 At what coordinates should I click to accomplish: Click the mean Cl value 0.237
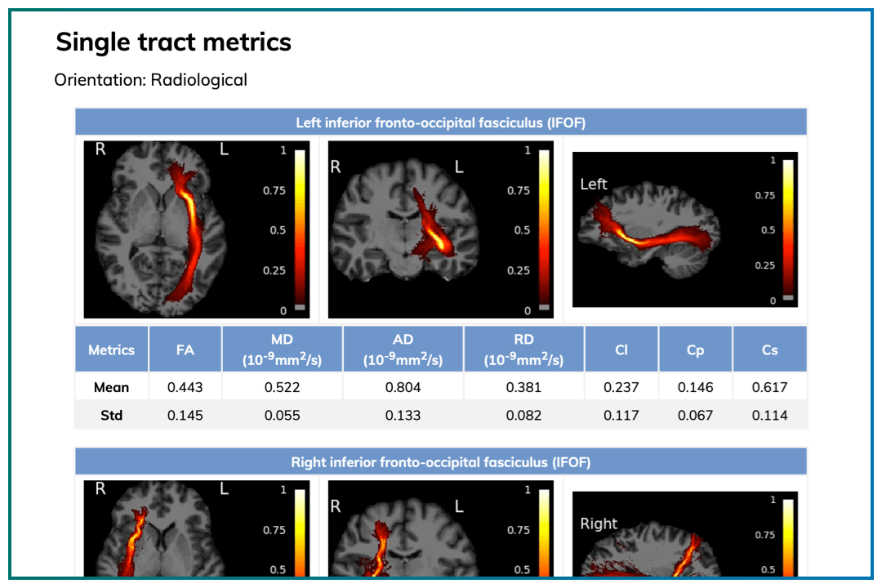[x=621, y=387]
